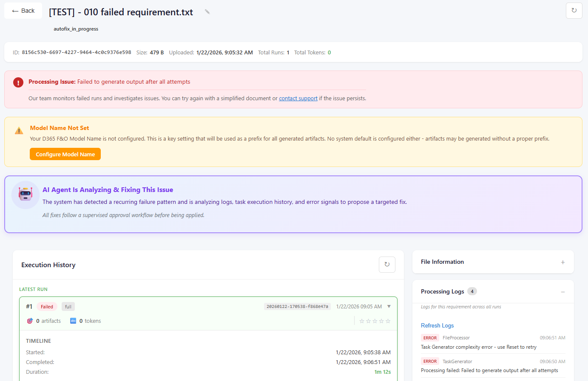The height and width of the screenshot is (381, 588).
Task: Click the TaskGenerator log time 09:06:50 AM
Action: (552, 361)
